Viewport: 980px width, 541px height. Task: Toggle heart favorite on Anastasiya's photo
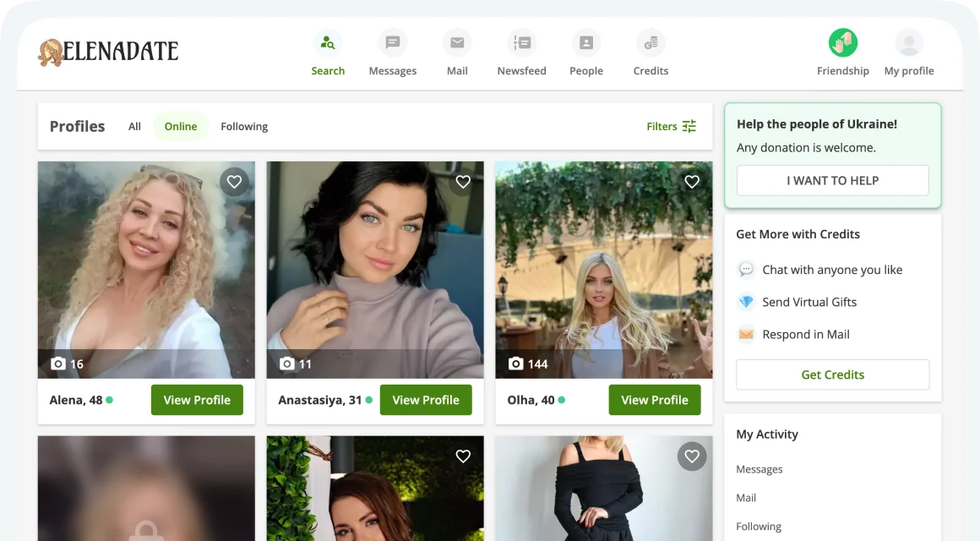tap(463, 182)
